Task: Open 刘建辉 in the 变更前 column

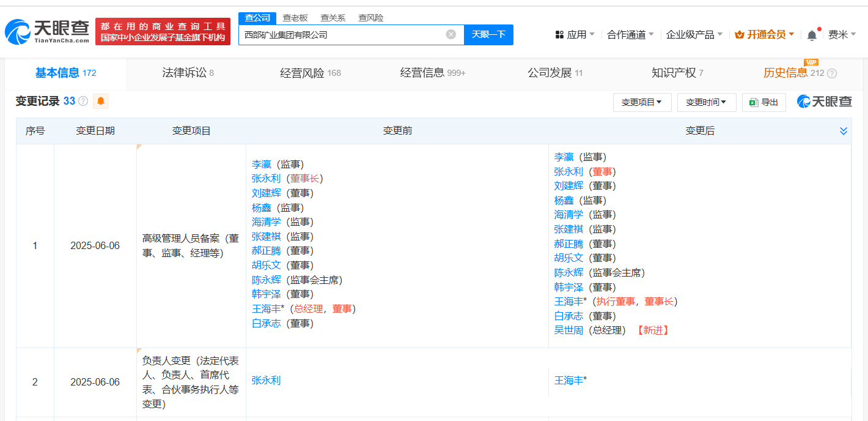Action: (x=267, y=193)
